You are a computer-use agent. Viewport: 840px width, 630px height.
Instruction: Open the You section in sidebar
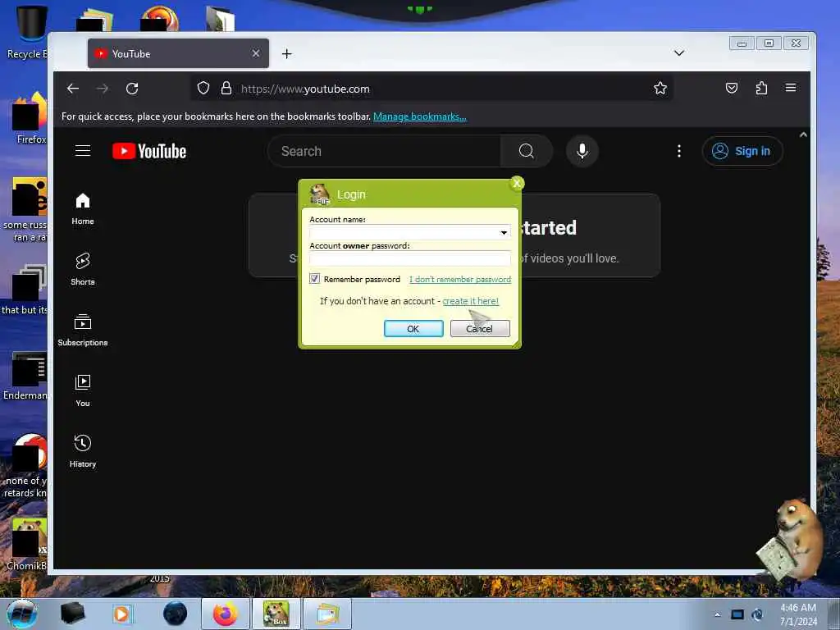(83, 390)
